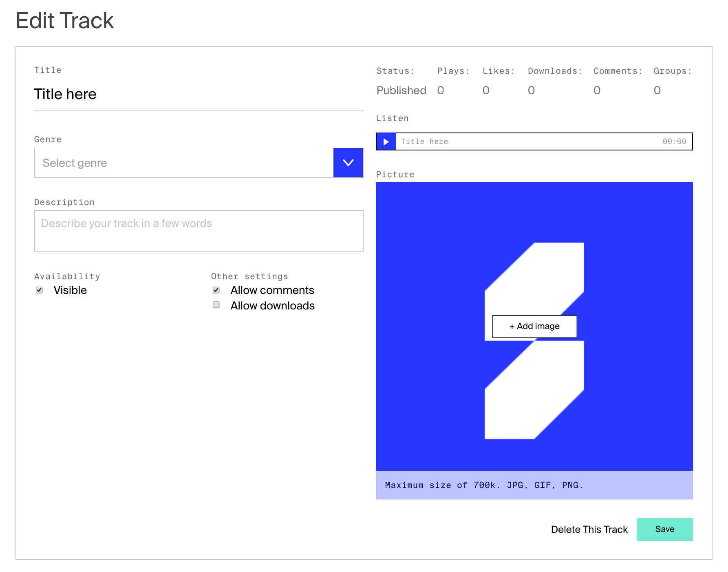Enable Allow downloads for this track
Image resolution: width=728 pixels, height=572 pixels.
tap(216, 305)
